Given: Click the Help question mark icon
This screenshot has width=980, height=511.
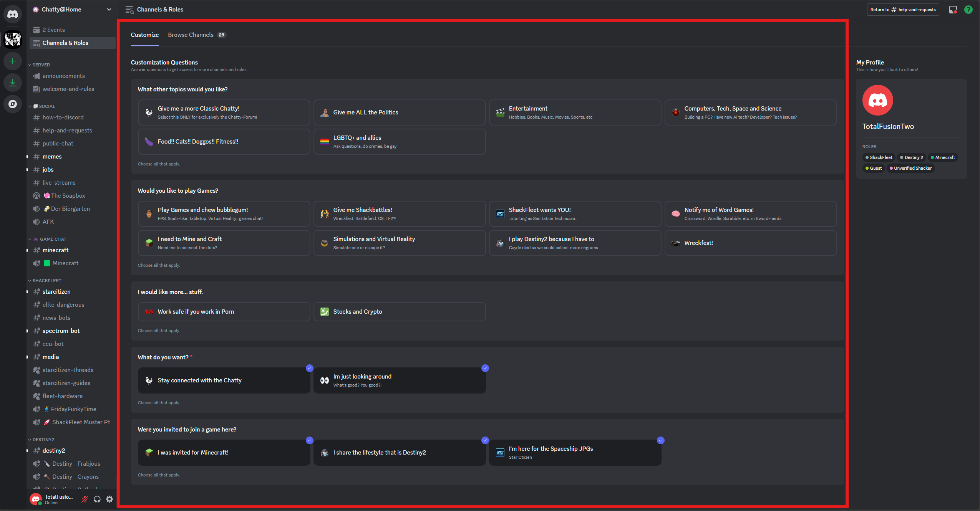Looking at the screenshot, I should click(x=968, y=10).
